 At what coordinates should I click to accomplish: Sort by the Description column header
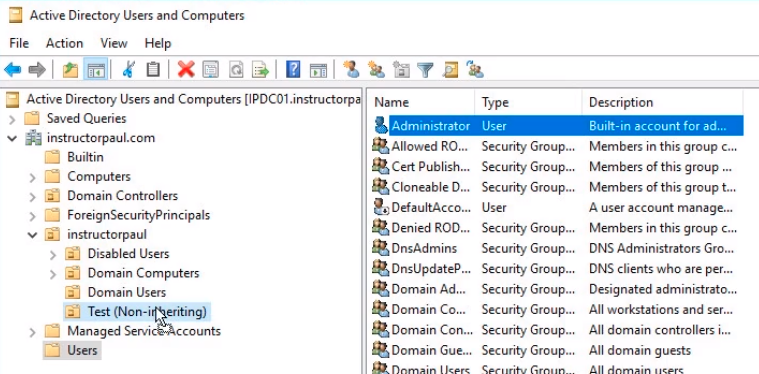tap(663, 102)
